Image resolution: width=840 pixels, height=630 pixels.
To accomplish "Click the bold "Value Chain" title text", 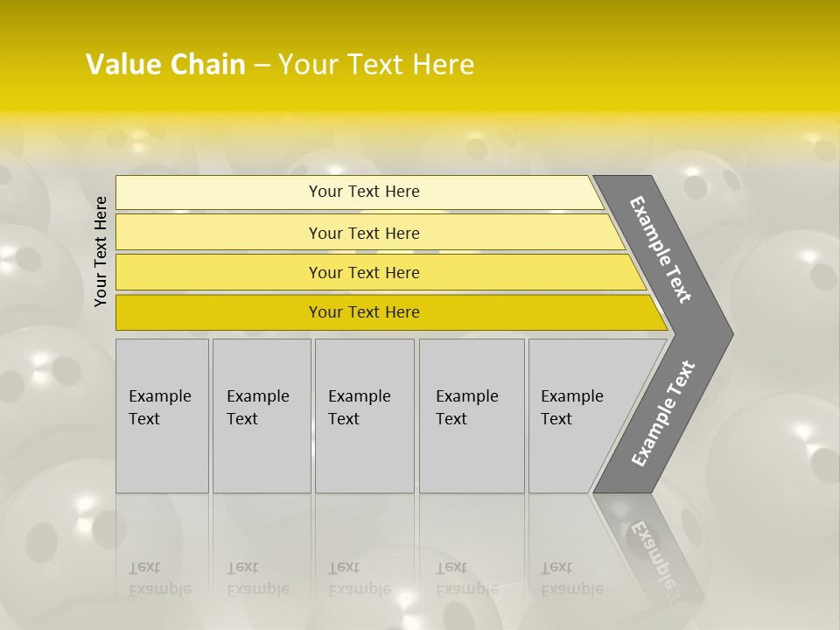I will pos(165,65).
